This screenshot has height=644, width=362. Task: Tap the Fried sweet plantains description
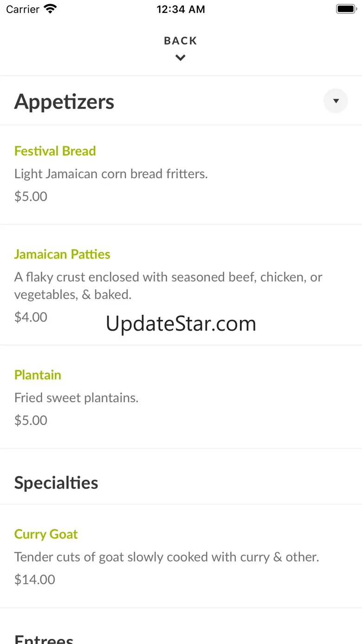point(77,398)
